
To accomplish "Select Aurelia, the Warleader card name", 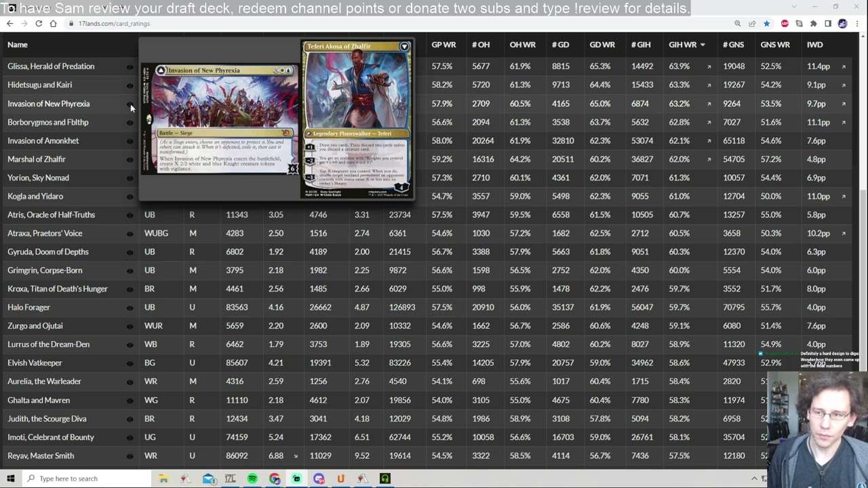I will tap(44, 382).
